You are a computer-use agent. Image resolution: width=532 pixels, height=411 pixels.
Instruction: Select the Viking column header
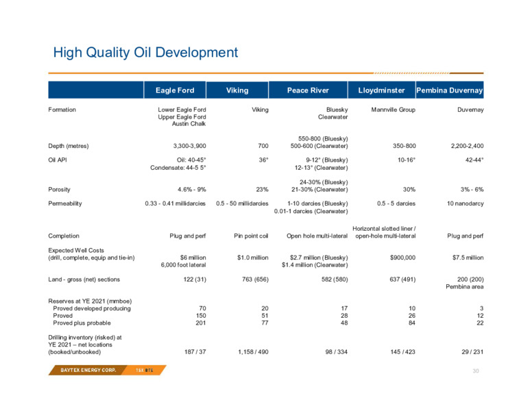click(237, 90)
